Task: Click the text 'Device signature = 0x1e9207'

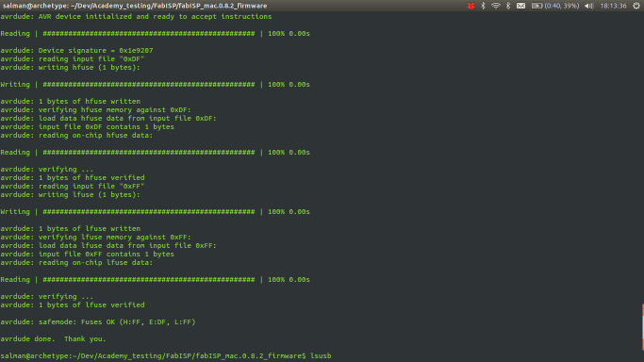Action: [x=95, y=51]
